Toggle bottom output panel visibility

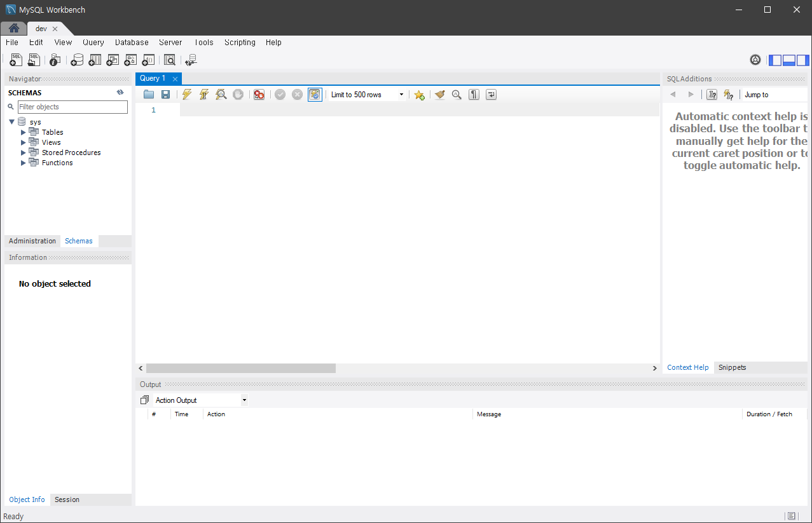tap(789, 60)
